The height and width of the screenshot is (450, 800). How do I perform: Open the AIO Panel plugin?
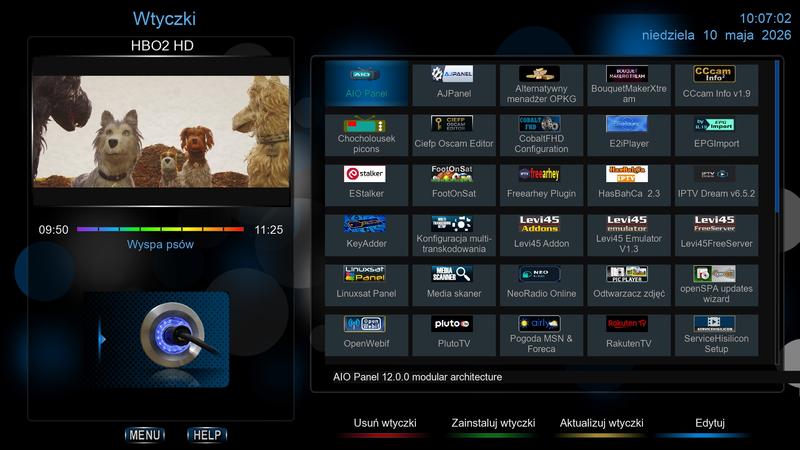point(366,84)
